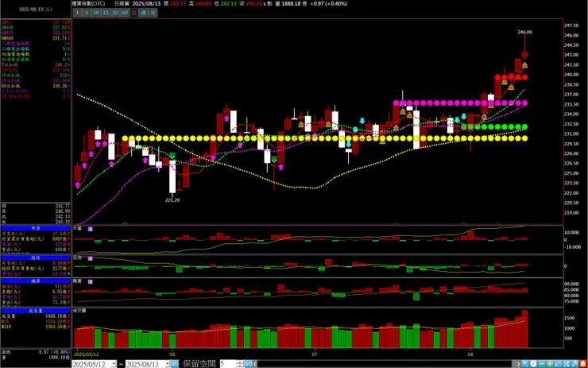Click the 保留空間 value spinner arrows
Screen dimensions: 588x368
pos(240,364)
